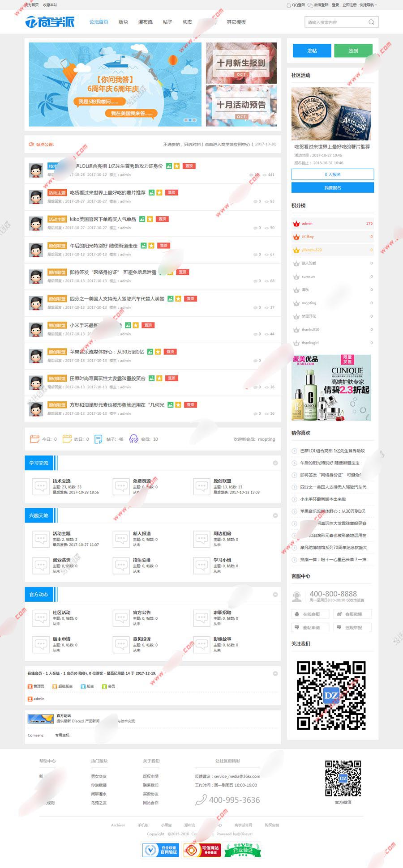Collapse the 学习交流 section
Image resolution: width=403 pixels, height=868 pixels.
pyautogui.click(x=275, y=463)
